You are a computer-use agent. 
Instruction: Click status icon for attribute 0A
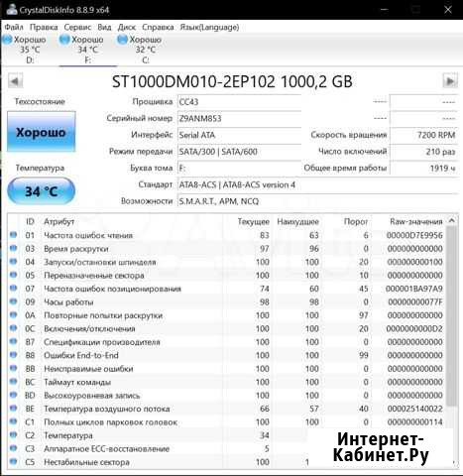[x=13, y=314]
